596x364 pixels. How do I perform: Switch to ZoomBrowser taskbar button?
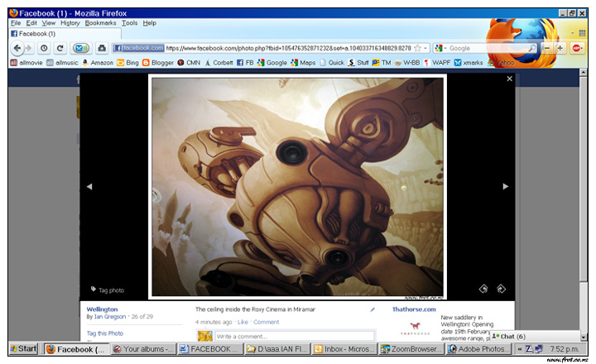[x=411, y=348]
